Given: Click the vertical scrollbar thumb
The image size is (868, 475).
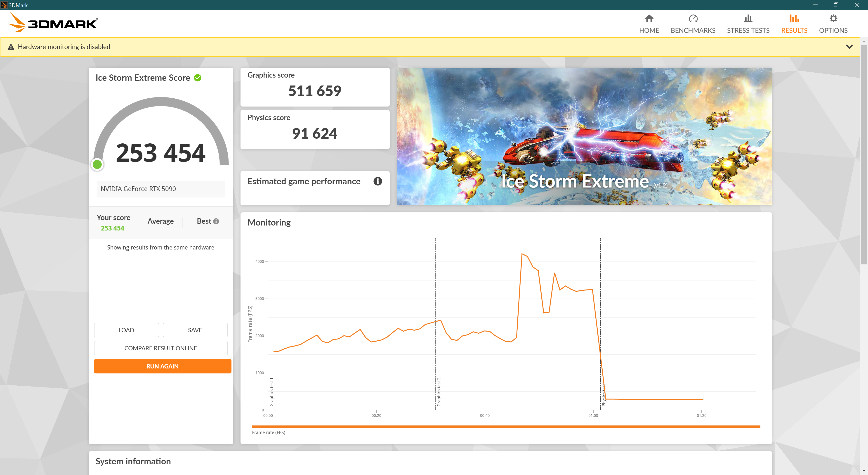Looking at the screenshot, I should 864,154.
